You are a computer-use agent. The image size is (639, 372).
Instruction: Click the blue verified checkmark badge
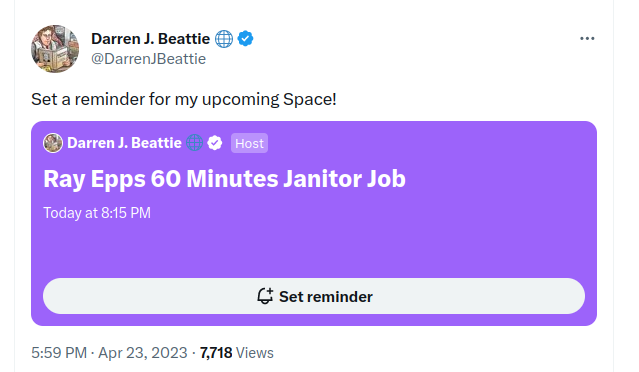tap(245, 39)
